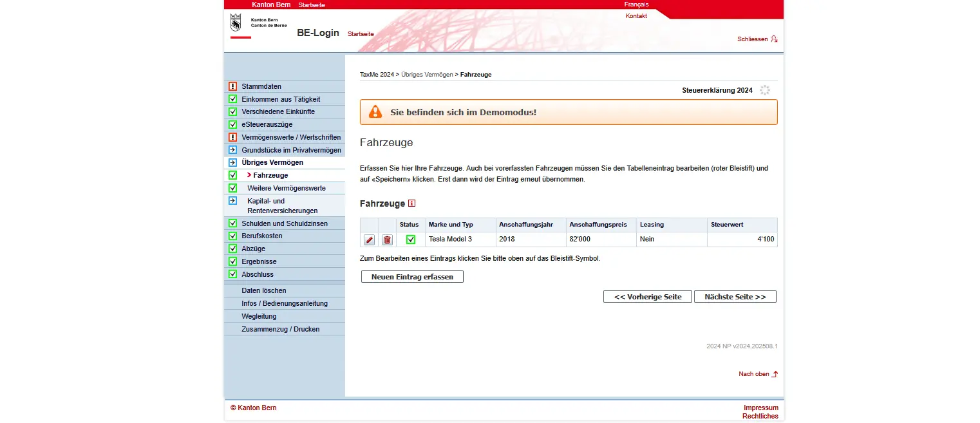Expand Grundstücke im Privatvermögen via blue arrow
This screenshot has height=423, width=980.
click(x=233, y=149)
